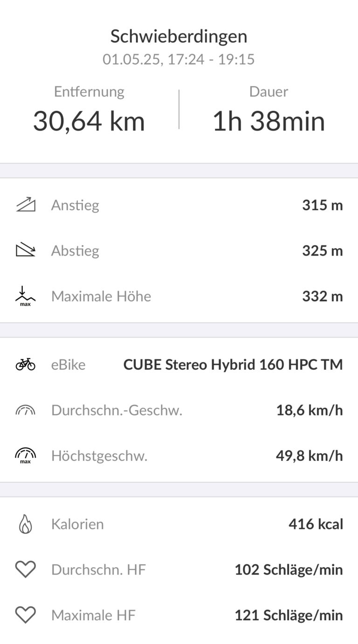Select the maximum altitude mountain icon
Viewport: 358px width, 644px height.
click(25, 297)
